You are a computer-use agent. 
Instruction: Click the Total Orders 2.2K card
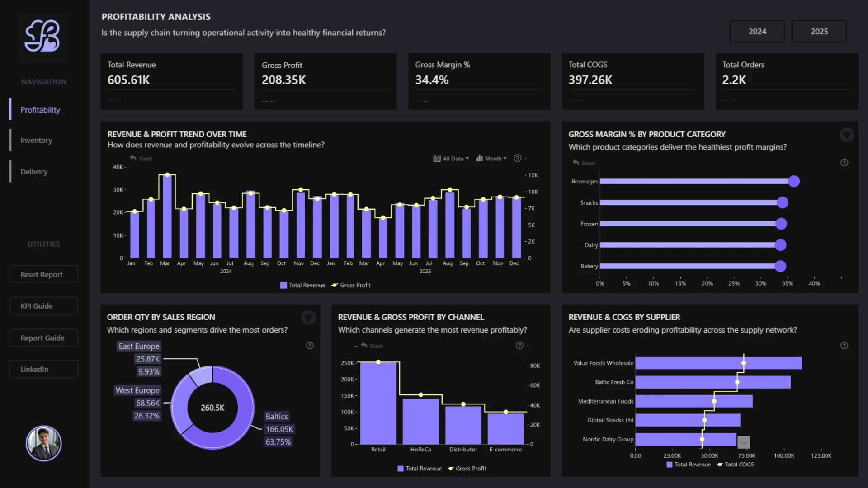point(787,81)
